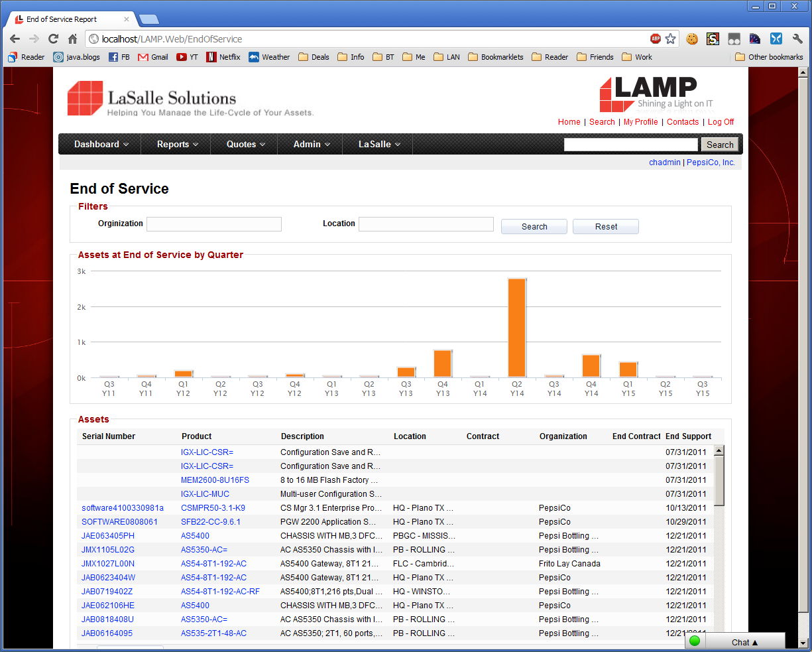Open the Gmail bookmark
Image resolution: width=812 pixels, height=652 pixels.
[153, 57]
